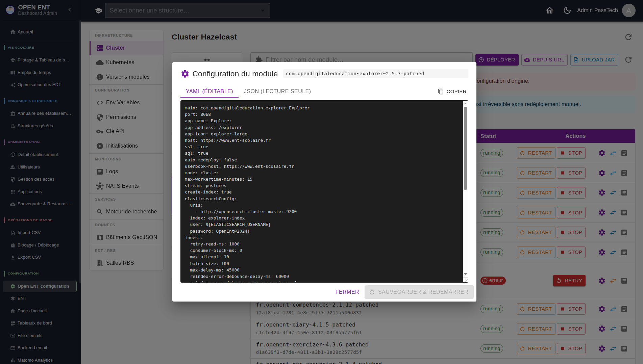Go to Accueil in sidebar
This screenshot has width=643, height=364.
coord(40,32)
